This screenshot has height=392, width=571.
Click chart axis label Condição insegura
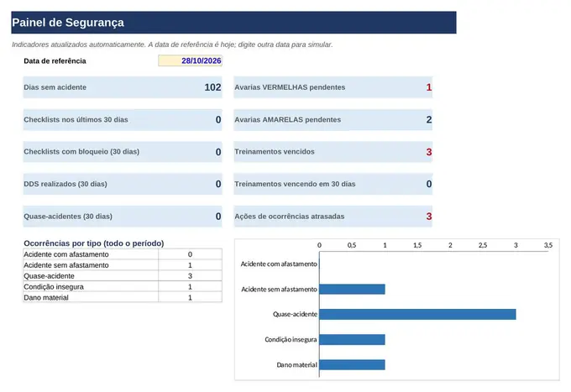coord(291,340)
